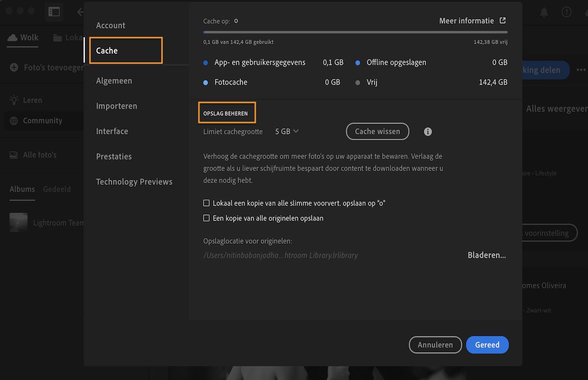Toggle the panel layout icon in the toolbar
The image size is (588, 380).
(54, 12)
